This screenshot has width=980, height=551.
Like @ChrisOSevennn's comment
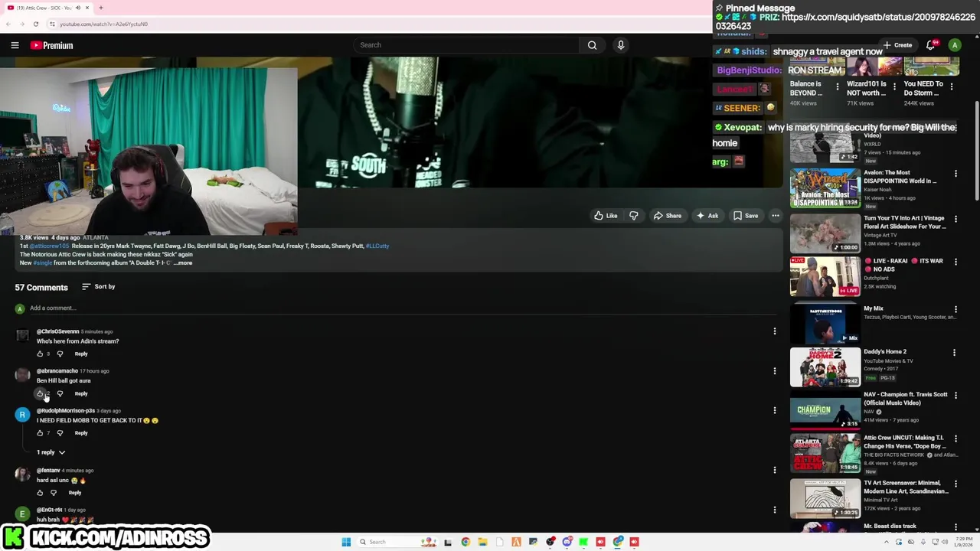[40, 354]
